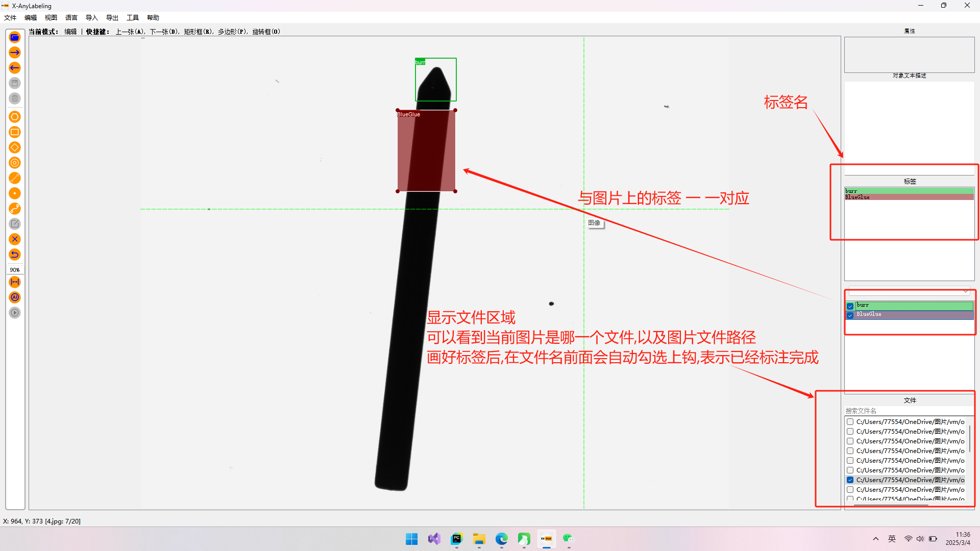This screenshot has width=980, height=551.
Task: Click the Open folder icon
Action: pyautogui.click(x=15, y=37)
